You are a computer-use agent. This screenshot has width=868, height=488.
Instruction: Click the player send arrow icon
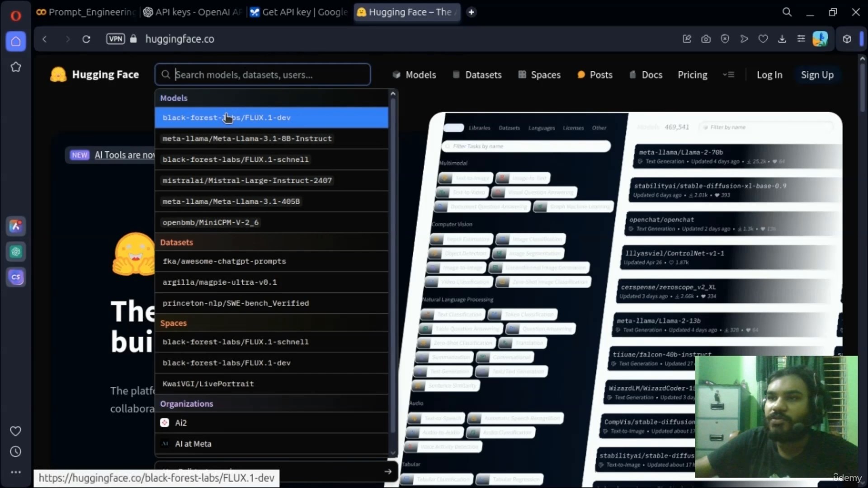coord(744,39)
